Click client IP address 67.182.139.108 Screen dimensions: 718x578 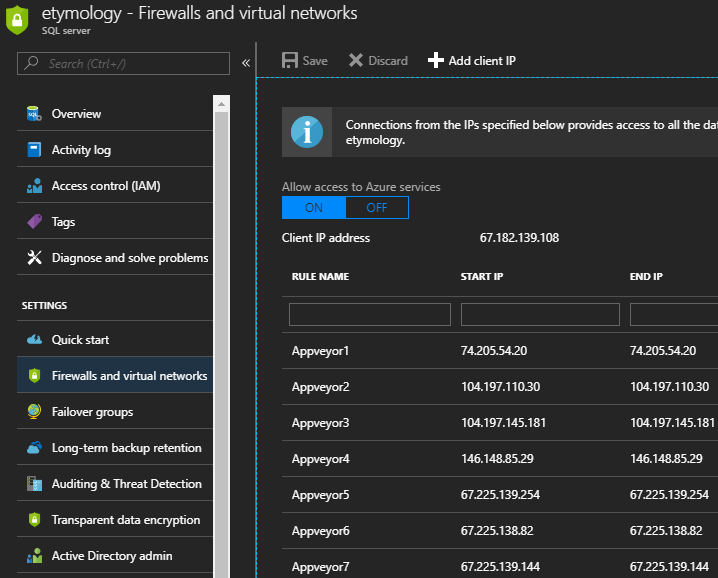(519, 238)
